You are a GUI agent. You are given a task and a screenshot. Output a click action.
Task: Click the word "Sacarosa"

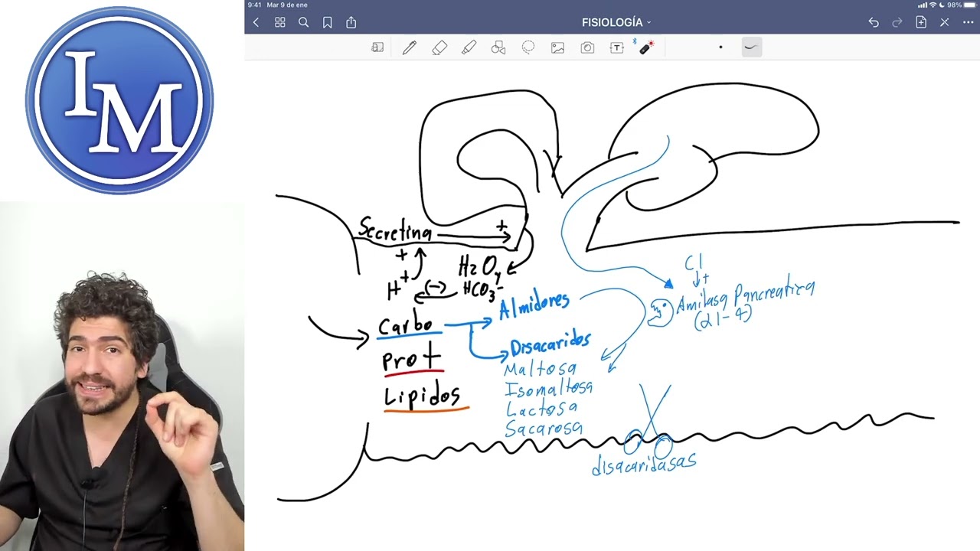tap(544, 429)
